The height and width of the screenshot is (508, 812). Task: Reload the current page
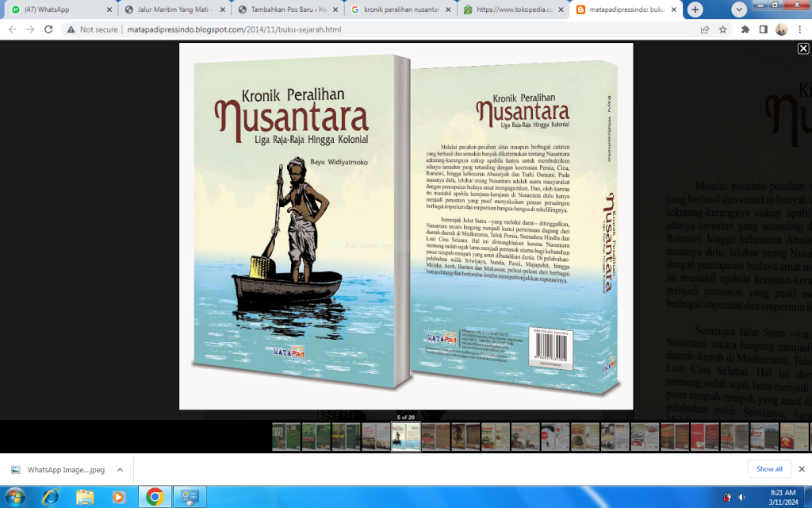[48, 29]
